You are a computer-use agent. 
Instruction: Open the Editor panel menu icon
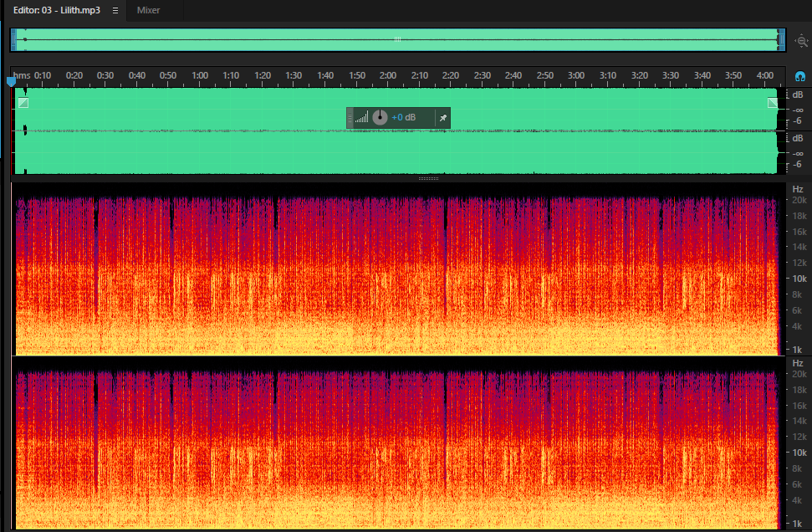pos(115,10)
